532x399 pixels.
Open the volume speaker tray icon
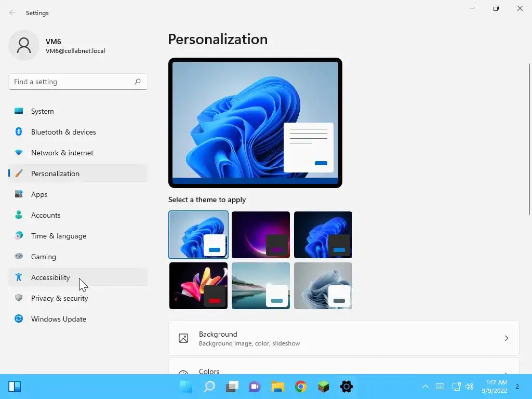(469, 387)
